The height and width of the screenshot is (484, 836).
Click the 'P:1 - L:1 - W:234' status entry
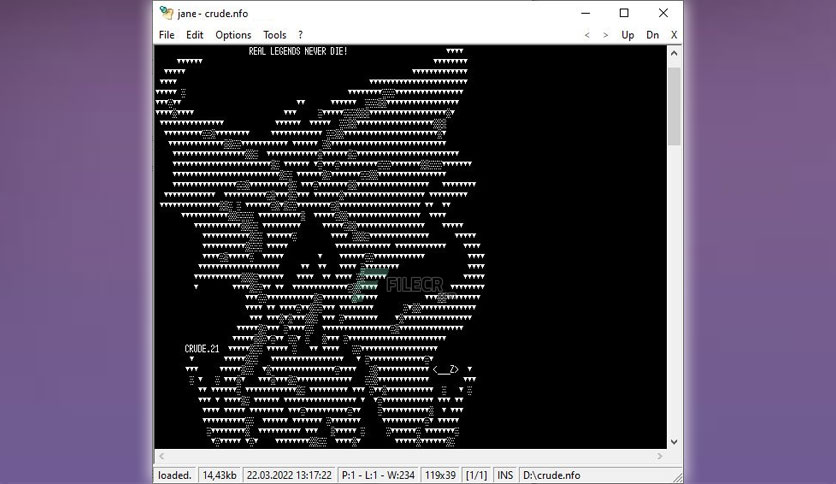[x=378, y=475]
